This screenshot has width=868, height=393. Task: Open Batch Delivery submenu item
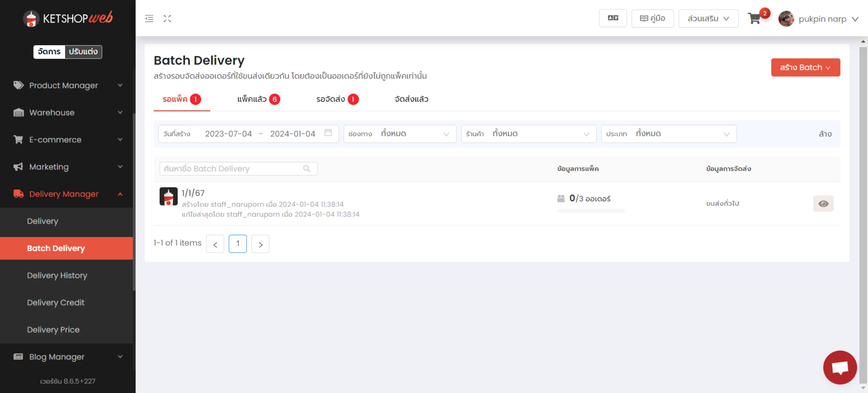click(x=67, y=248)
